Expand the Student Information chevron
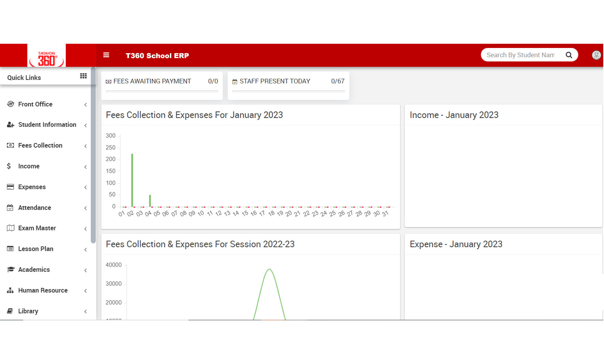The width and height of the screenshot is (604, 364). tap(86, 125)
